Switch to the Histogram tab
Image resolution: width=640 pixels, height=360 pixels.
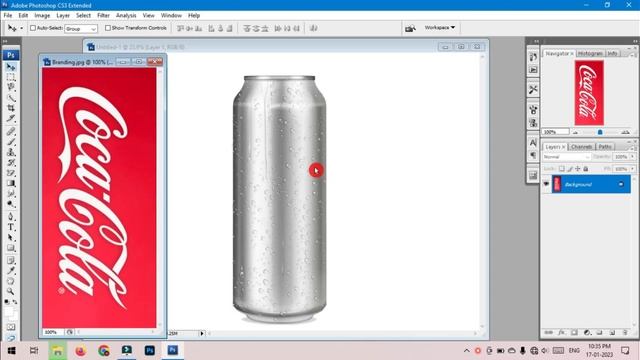pos(590,53)
